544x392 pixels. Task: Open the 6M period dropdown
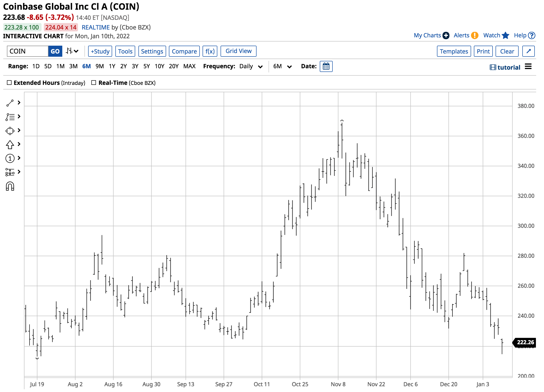point(283,66)
